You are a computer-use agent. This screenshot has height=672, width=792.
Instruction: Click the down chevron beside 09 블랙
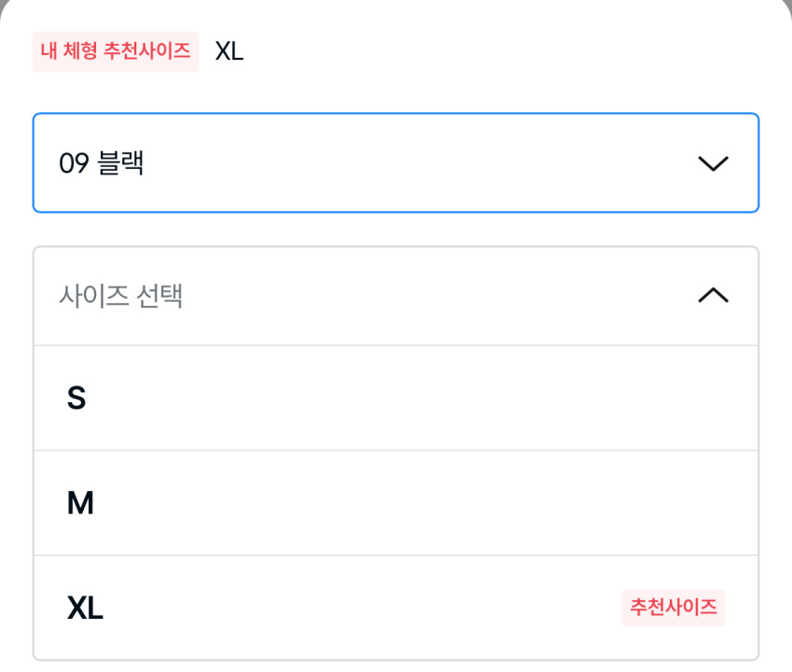click(x=713, y=163)
